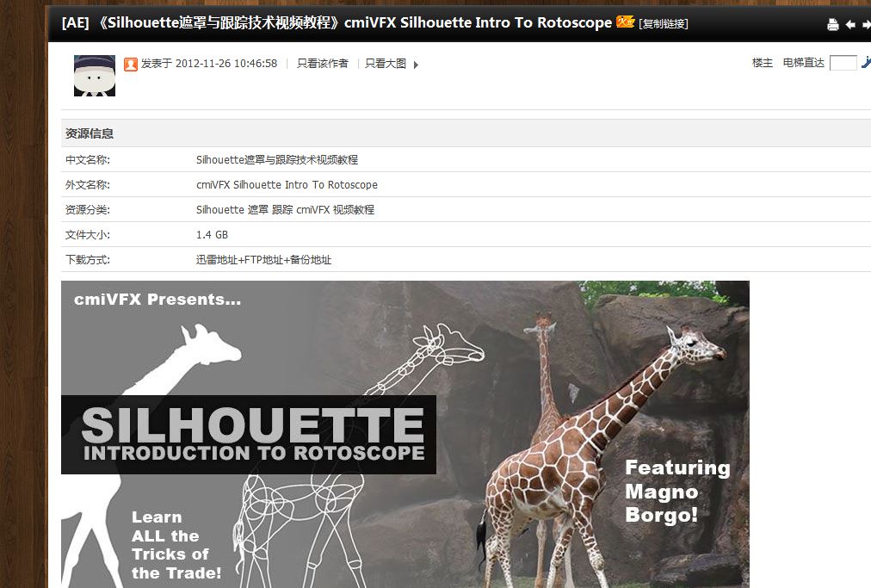
Task: Click the 楼主 floor label
Action: 763,63
